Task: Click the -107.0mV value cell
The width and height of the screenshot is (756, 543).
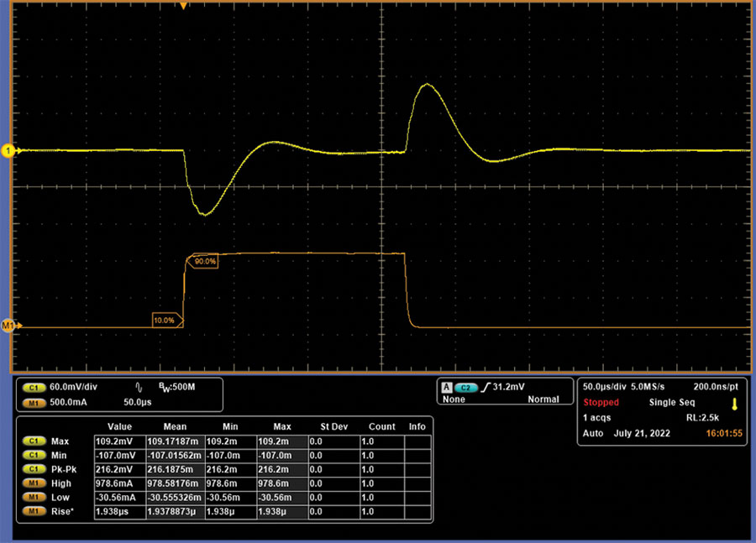Action: pos(120,456)
